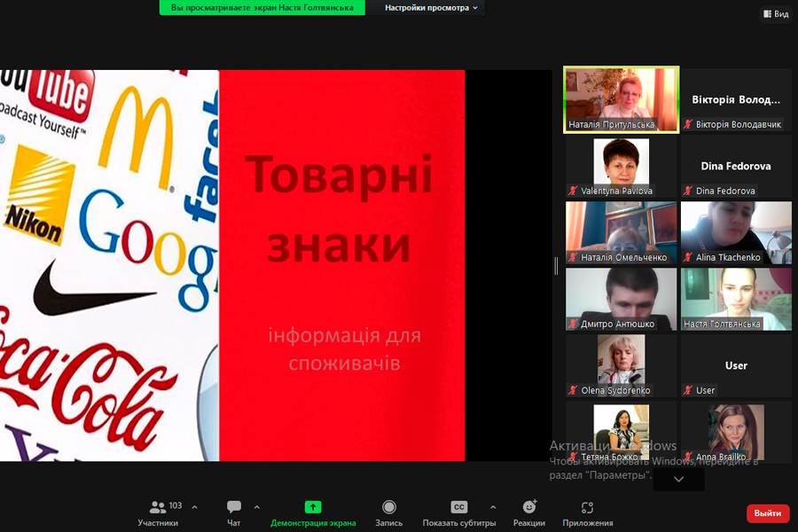Open the Настройки просмотра dropdown
The width and height of the screenshot is (798, 532).
point(432,8)
